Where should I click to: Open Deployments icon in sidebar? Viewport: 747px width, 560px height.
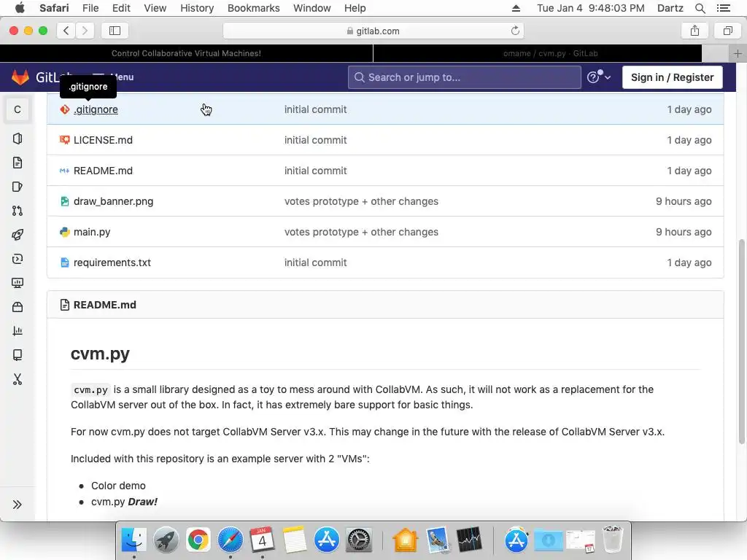point(18,259)
